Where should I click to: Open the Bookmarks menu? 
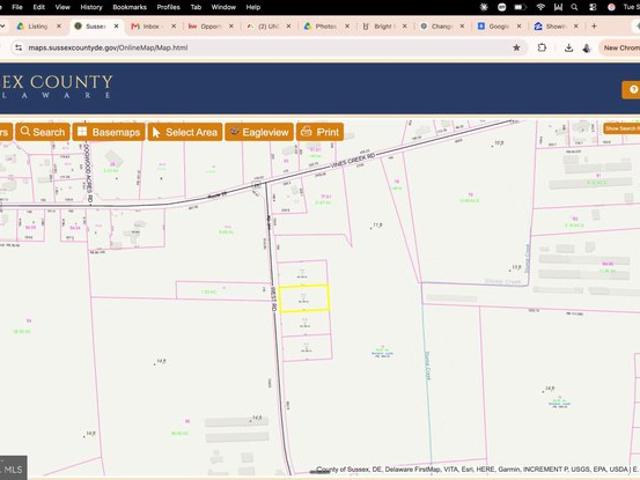(129, 7)
